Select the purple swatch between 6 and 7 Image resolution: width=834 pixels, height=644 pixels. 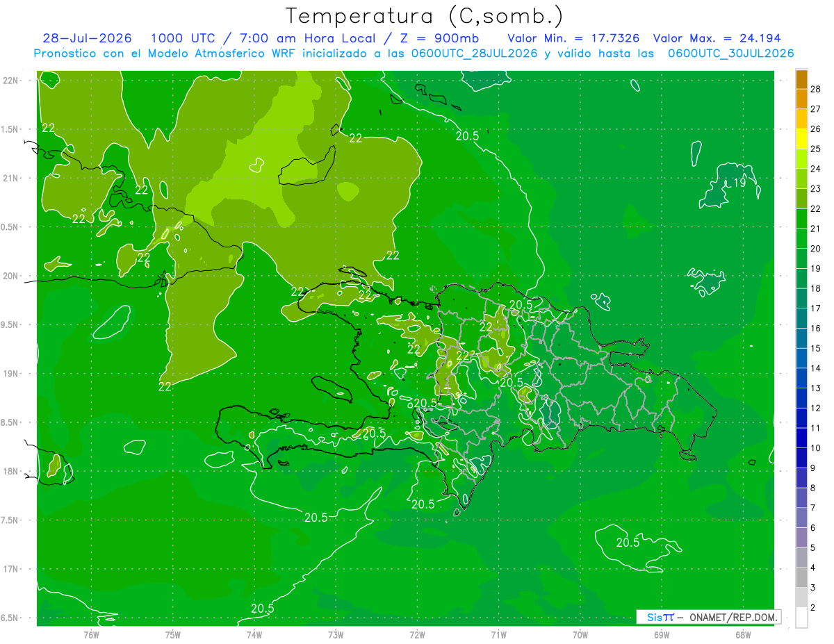pos(801,518)
